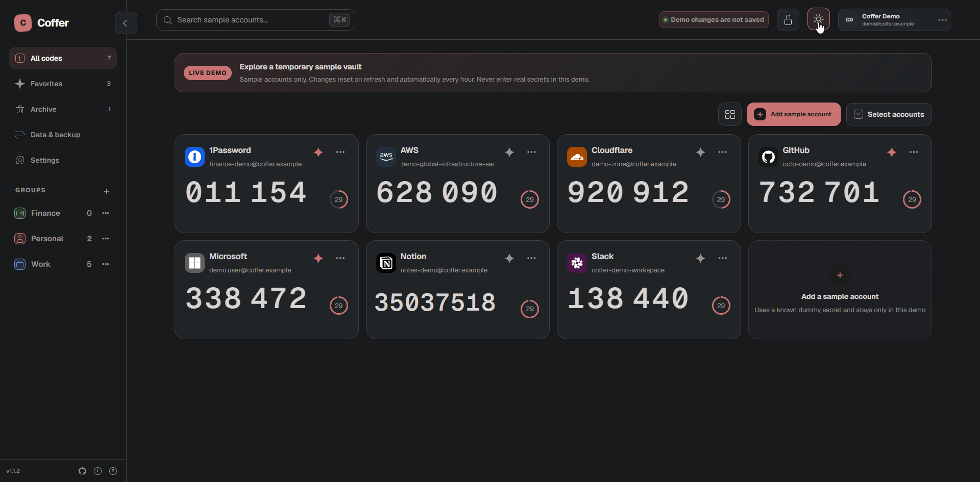Viewport: 980px width, 482px height.
Task: Open the Slack card more options
Action: tap(723, 258)
